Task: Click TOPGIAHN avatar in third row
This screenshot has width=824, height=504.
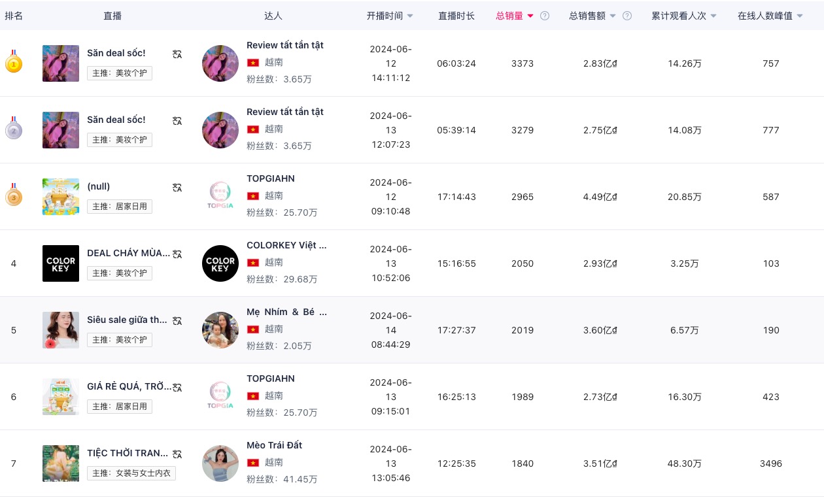Action: point(220,197)
